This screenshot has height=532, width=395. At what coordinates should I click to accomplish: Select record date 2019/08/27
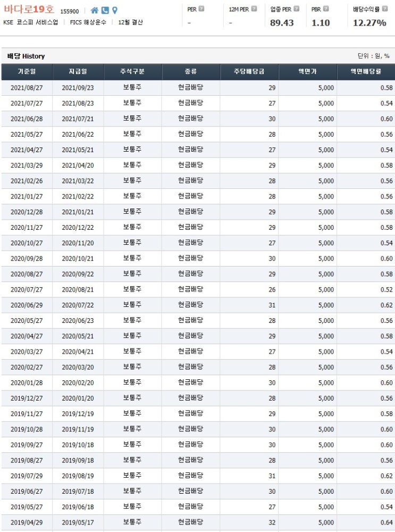tap(27, 460)
